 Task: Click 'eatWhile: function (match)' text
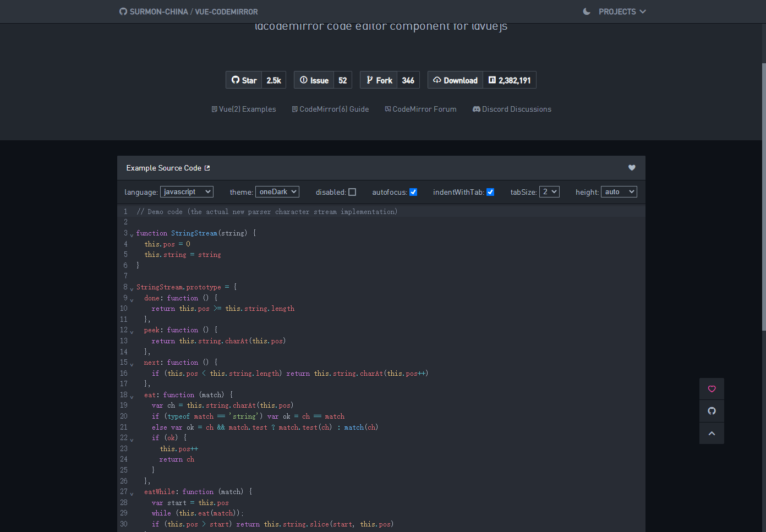point(194,492)
